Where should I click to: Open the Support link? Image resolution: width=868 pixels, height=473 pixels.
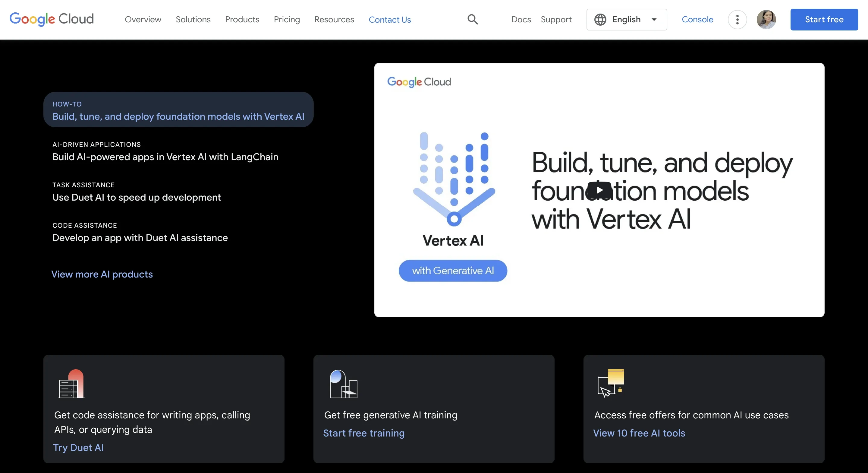click(556, 20)
